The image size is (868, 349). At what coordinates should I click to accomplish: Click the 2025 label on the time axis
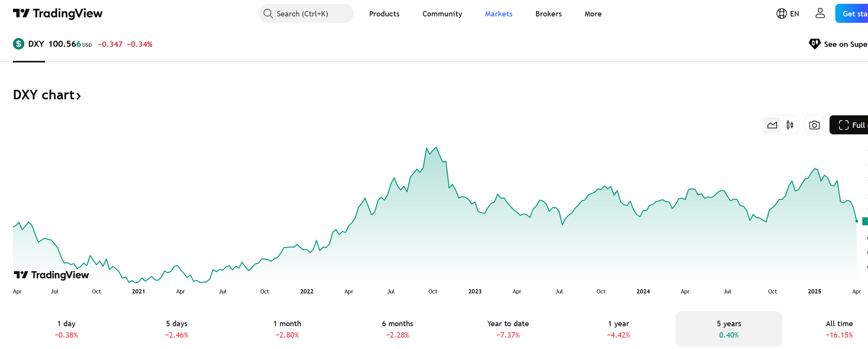[x=815, y=292]
